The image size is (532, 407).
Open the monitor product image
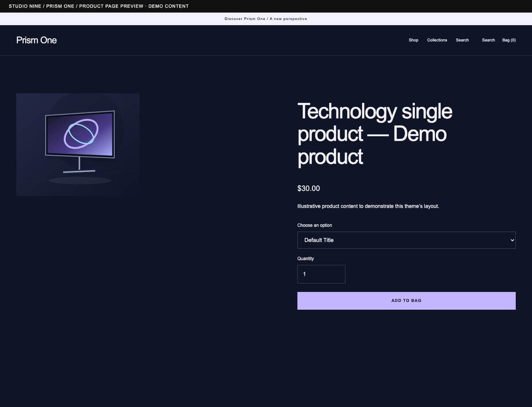point(78,145)
